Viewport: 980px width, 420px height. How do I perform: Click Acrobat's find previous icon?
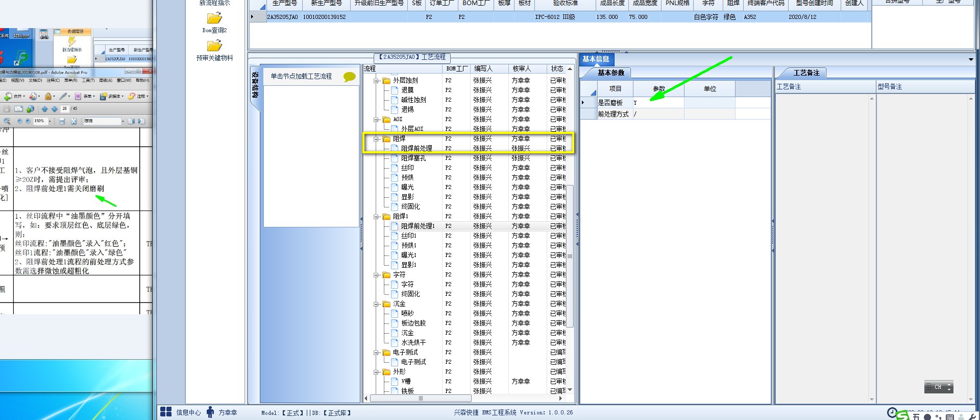pyautogui.click(x=131, y=121)
